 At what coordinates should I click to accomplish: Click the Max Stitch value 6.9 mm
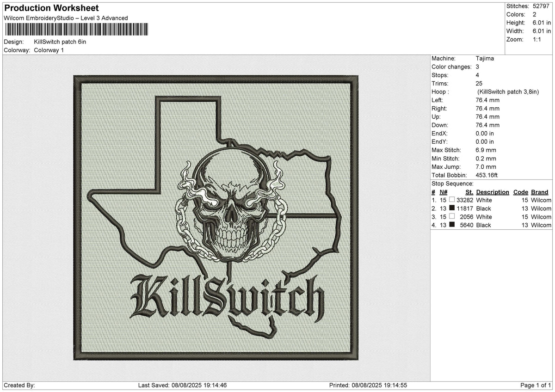point(486,150)
